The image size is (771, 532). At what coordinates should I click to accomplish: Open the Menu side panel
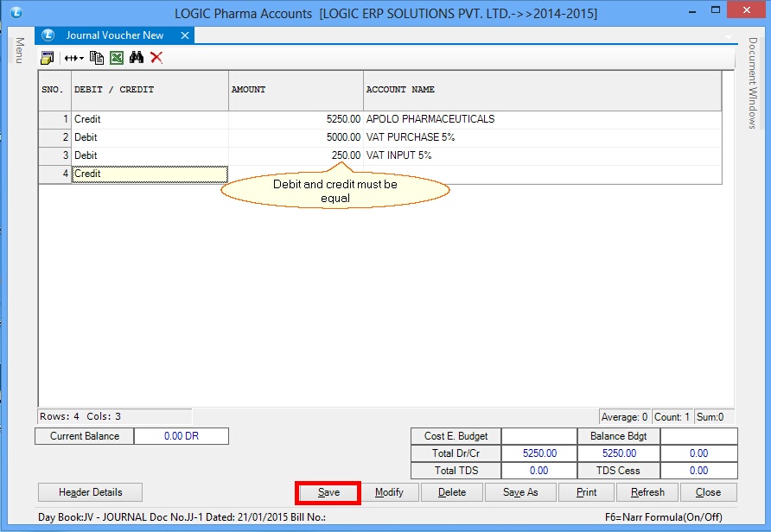[x=18, y=50]
